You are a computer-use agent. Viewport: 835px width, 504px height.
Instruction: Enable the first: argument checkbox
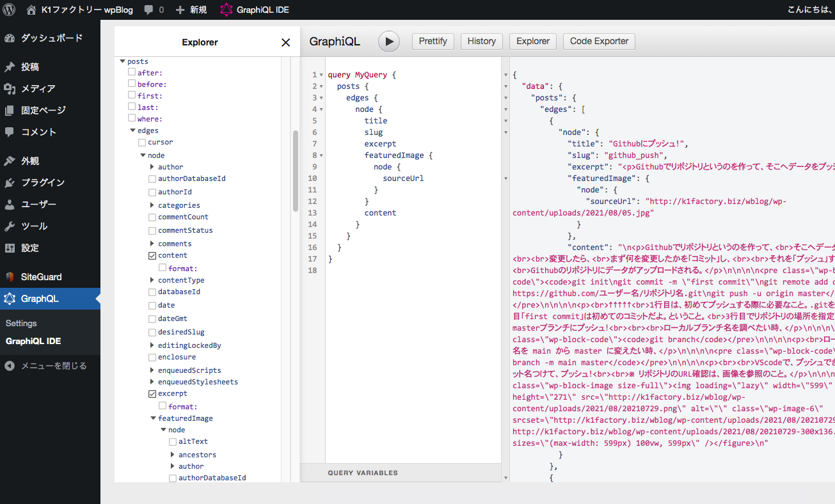(x=132, y=95)
